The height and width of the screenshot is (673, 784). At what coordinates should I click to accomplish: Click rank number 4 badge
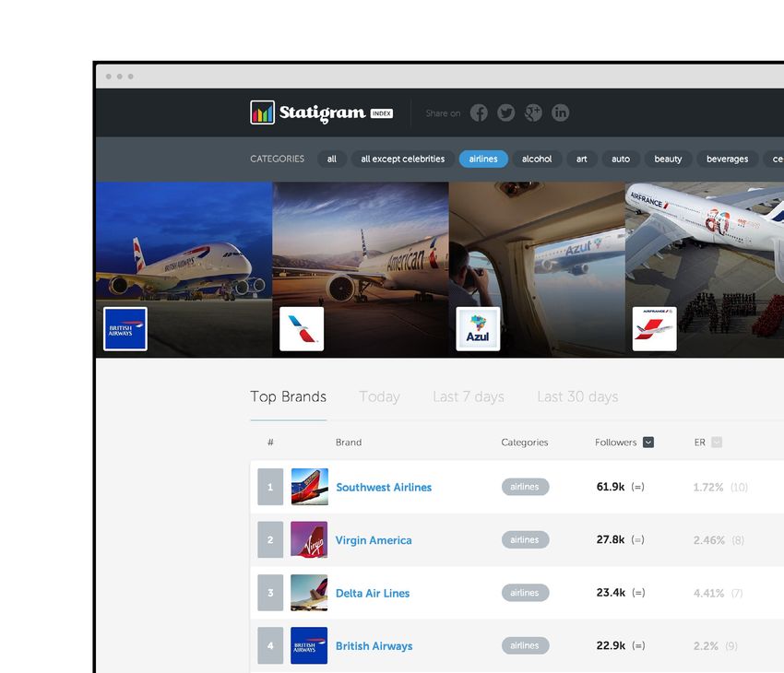[x=270, y=645]
